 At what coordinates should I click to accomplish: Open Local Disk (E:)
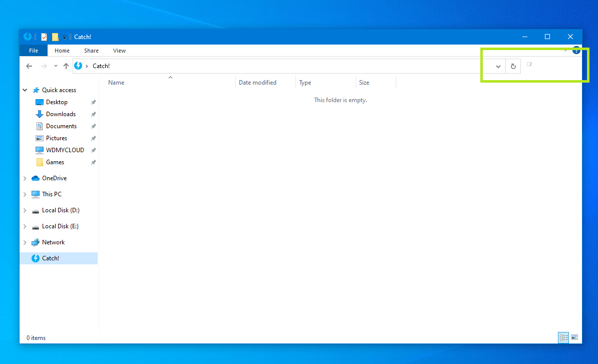click(x=60, y=226)
